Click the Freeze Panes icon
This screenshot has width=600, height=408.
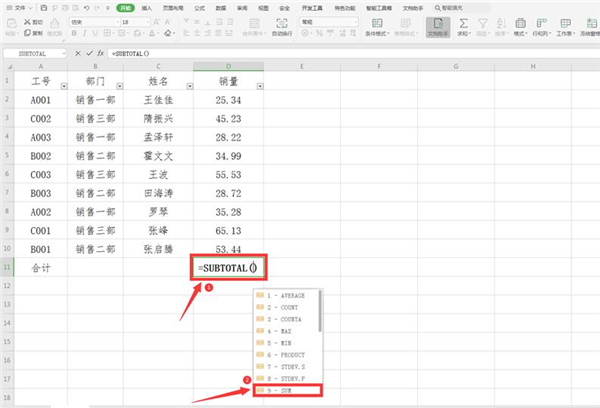(x=591, y=23)
